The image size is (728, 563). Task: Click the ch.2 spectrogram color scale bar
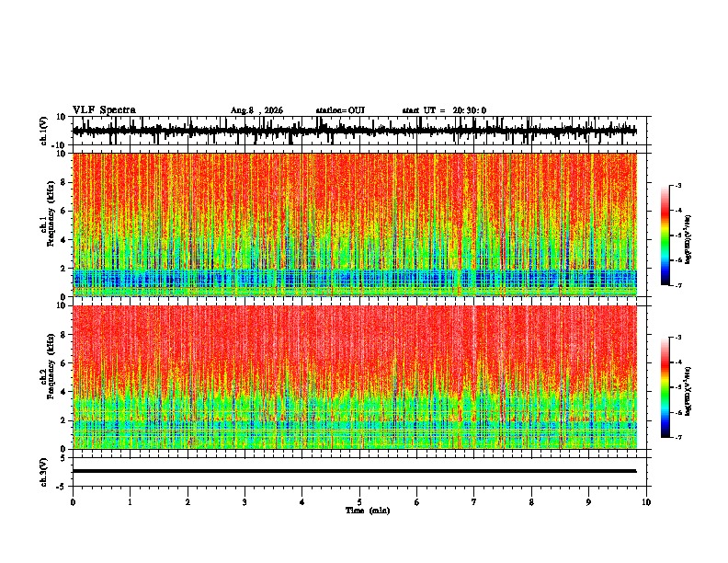pyautogui.click(x=665, y=387)
